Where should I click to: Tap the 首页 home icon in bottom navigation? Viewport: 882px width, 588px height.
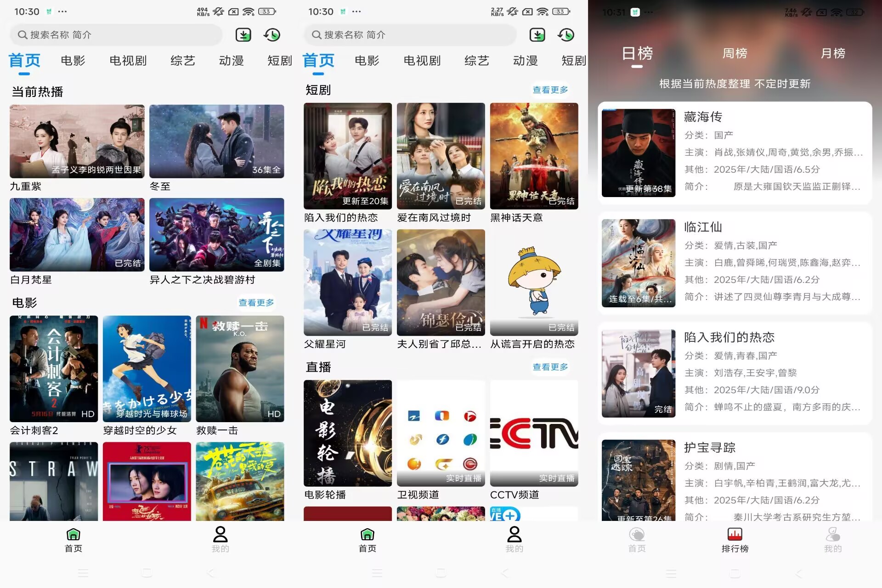pyautogui.click(x=73, y=538)
